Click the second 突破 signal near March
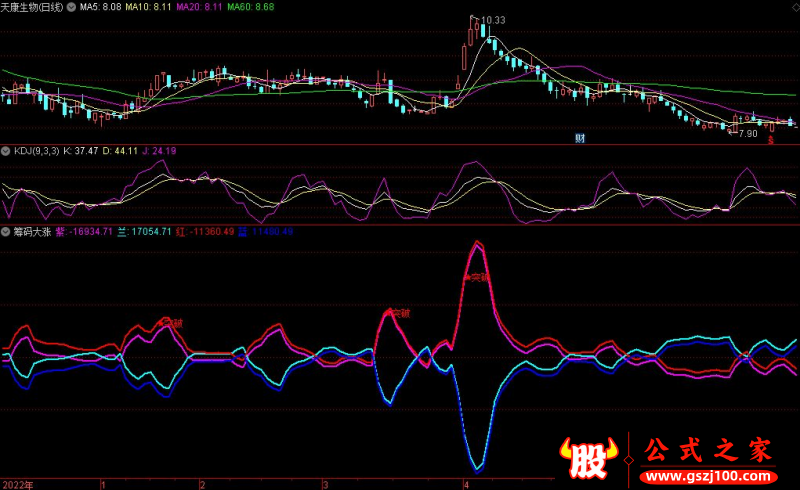 [399, 313]
